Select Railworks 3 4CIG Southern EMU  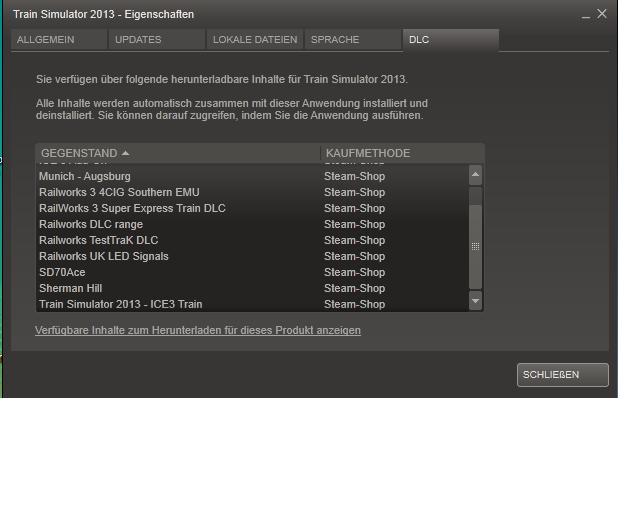coord(252,192)
